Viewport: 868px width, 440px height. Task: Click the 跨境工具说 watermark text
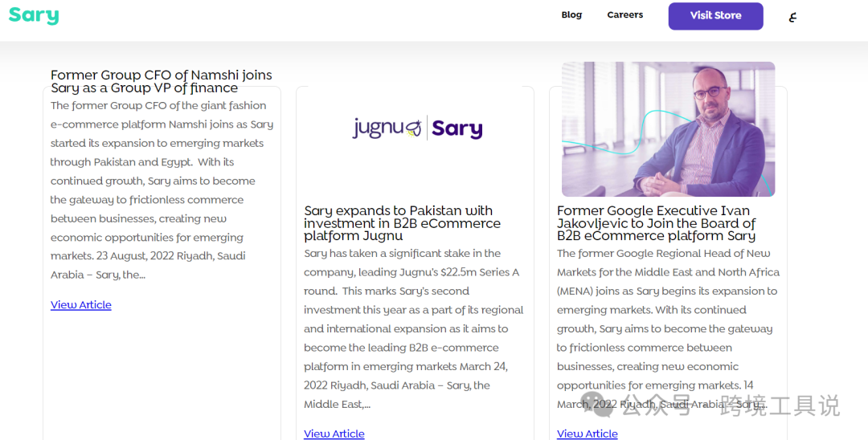click(x=780, y=405)
